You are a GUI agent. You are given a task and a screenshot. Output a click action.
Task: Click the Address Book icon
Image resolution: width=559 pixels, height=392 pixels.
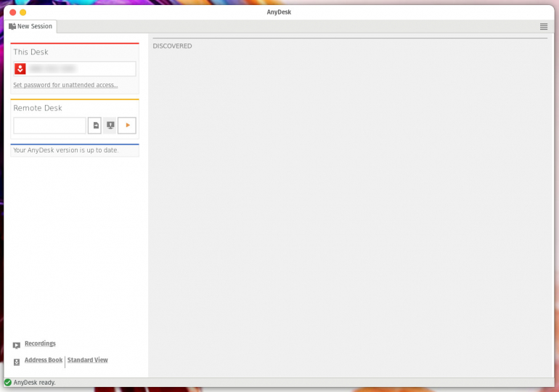click(x=17, y=362)
